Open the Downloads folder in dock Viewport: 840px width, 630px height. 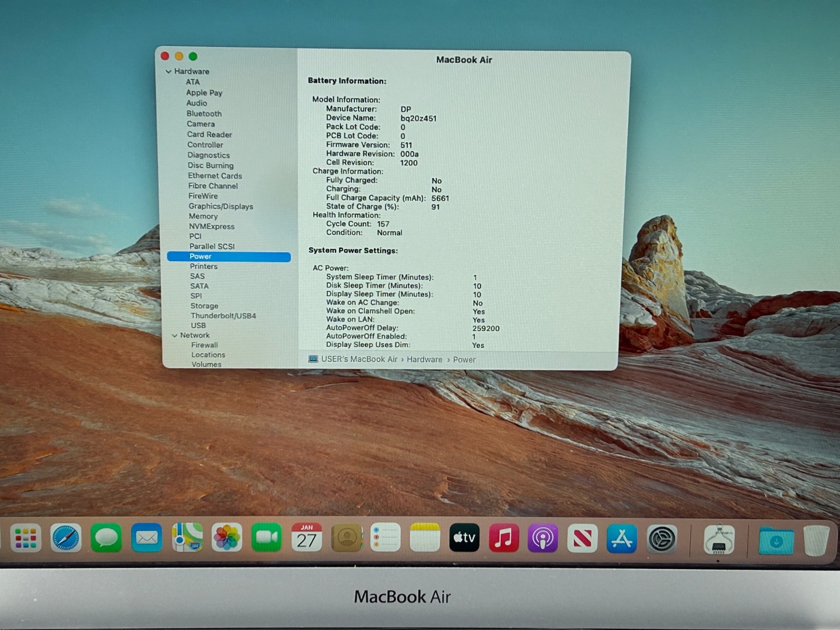776,540
